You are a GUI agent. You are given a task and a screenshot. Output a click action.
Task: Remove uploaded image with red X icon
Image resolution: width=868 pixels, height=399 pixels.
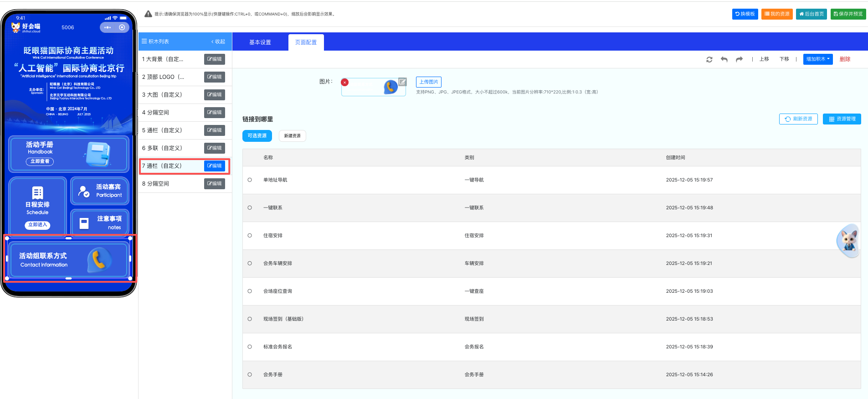(x=345, y=83)
